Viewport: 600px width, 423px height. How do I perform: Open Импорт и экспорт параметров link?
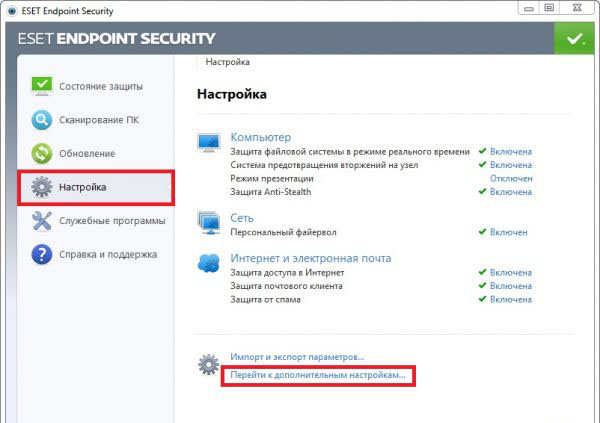(297, 357)
